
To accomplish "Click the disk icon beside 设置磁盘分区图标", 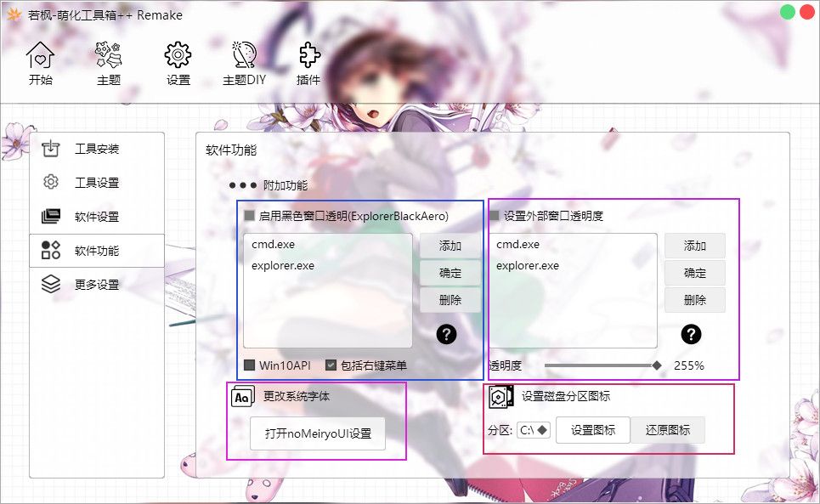I will click(501, 397).
